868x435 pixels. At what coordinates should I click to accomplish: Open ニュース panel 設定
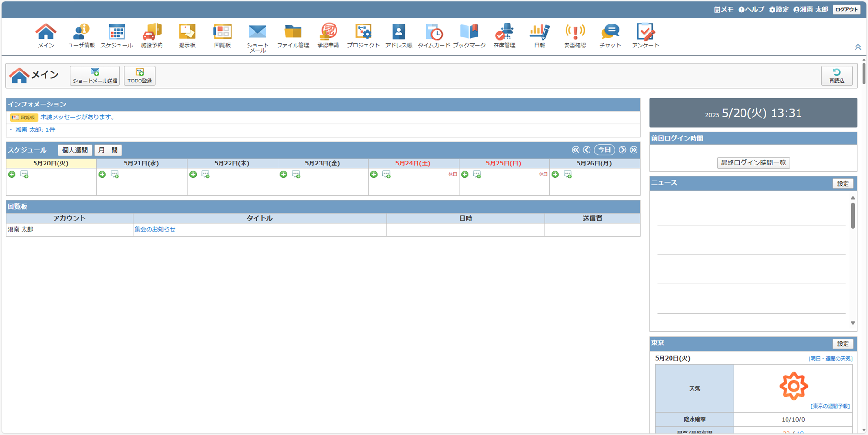pyautogui.click(x=843, y=184)
